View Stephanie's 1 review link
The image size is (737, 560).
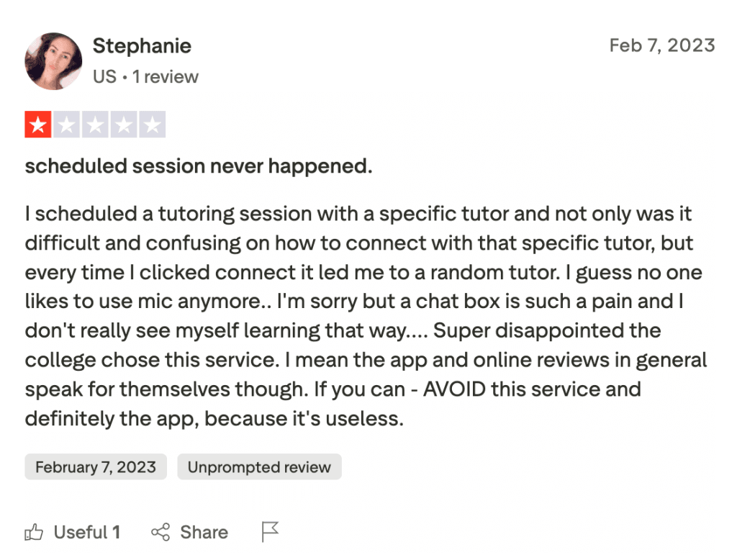click(x=166, y=76)
